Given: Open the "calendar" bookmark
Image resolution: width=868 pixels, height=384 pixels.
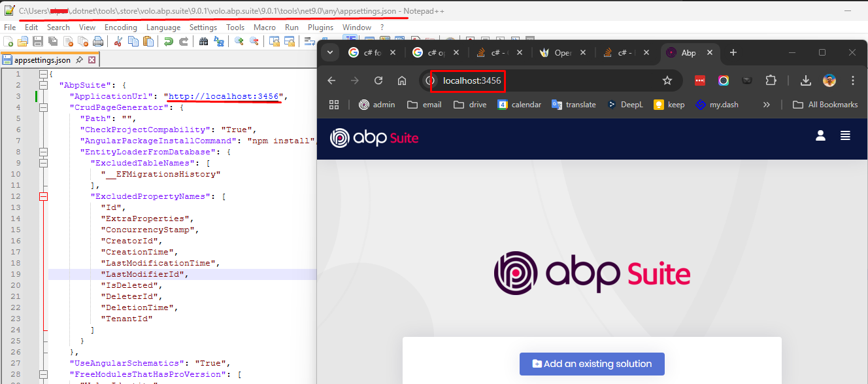Looking at the screenshot, I should coord(519,105).
